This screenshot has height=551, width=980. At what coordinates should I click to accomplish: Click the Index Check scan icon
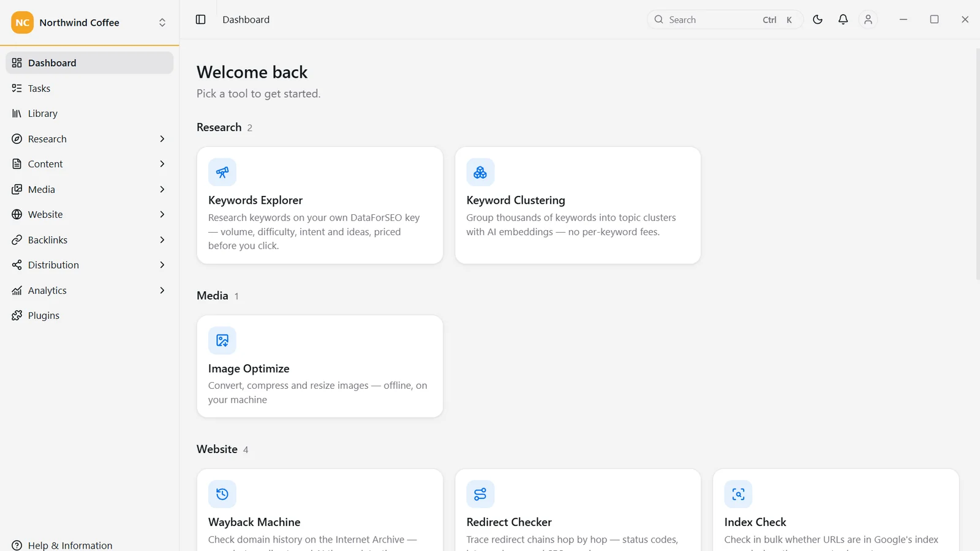(738, 494)
